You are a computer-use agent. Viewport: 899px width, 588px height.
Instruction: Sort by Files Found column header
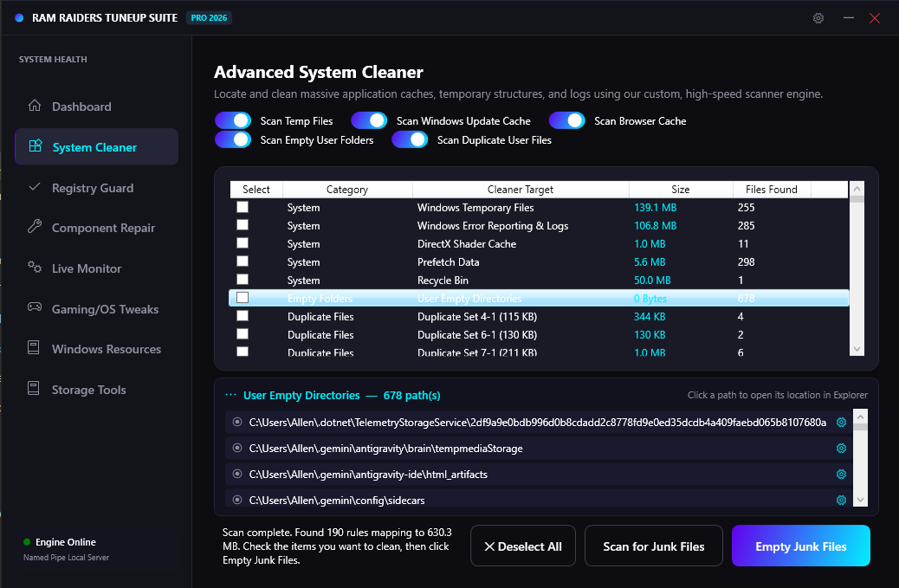point(772,189)
